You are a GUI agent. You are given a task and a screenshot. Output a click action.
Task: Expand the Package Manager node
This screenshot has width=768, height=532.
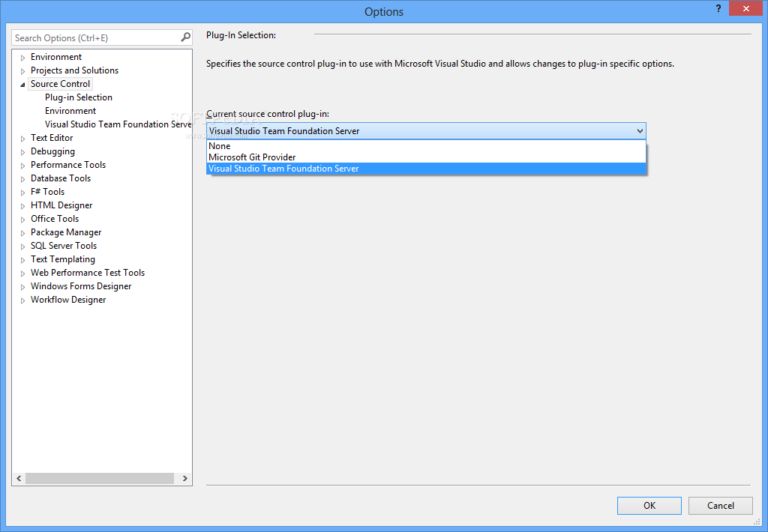(22, 233)
